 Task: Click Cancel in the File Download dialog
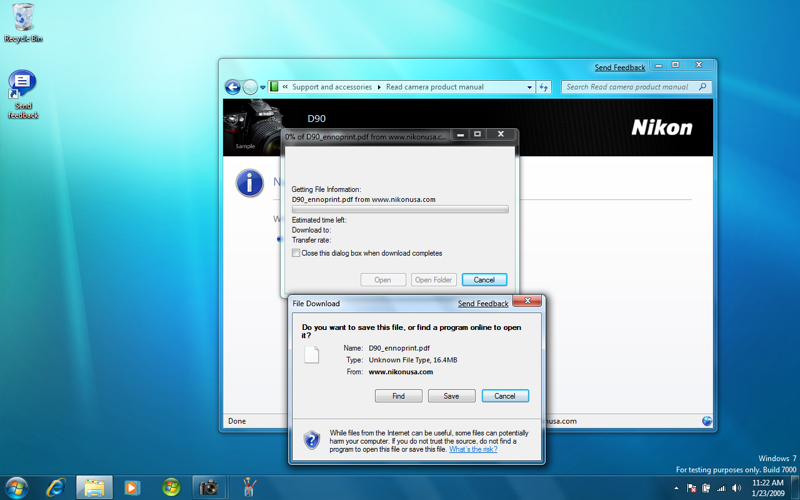point(505,396)
